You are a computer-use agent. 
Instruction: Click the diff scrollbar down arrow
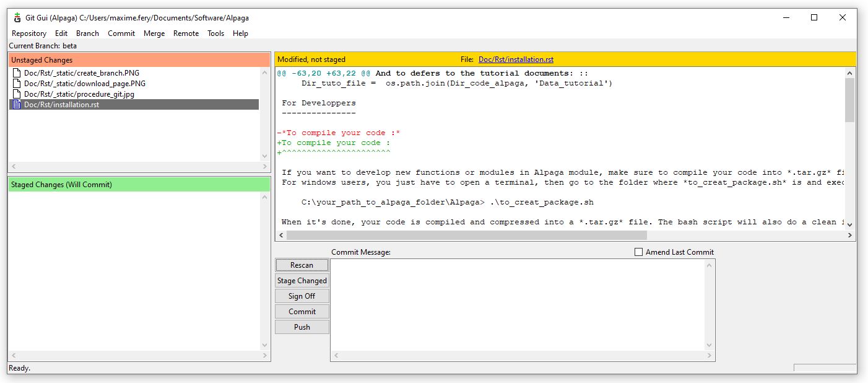click(849, 224)
